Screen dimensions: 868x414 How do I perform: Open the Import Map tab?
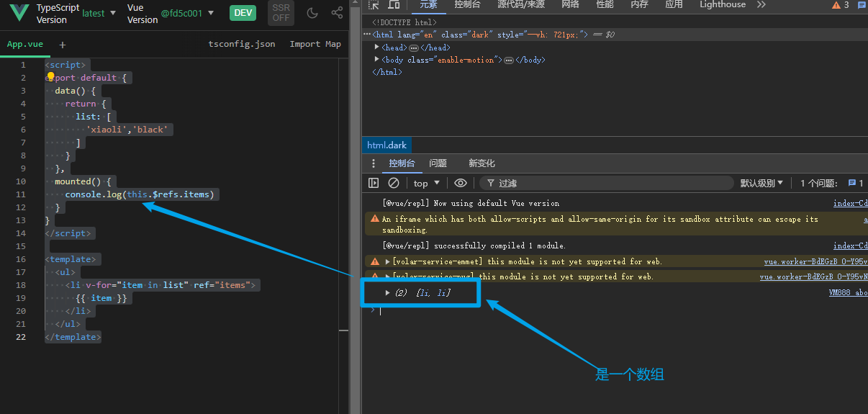[315, 44]
